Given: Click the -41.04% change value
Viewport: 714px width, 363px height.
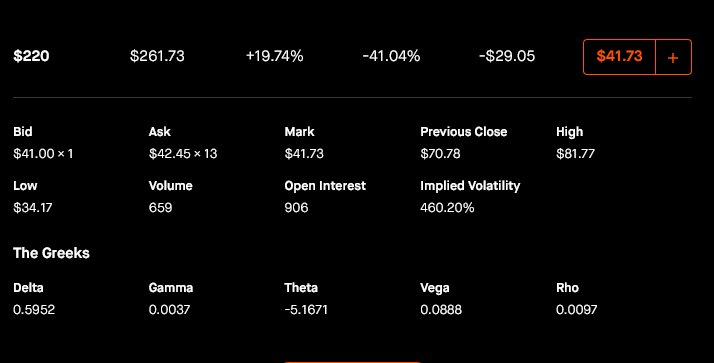Looking at the screenshot, I should (391, 56).
